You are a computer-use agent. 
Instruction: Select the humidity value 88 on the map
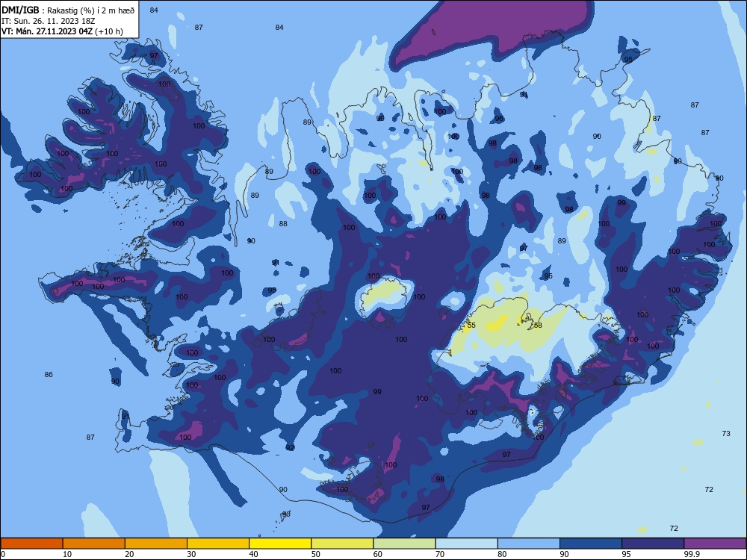pyautogui.click(x=283, y=223)
